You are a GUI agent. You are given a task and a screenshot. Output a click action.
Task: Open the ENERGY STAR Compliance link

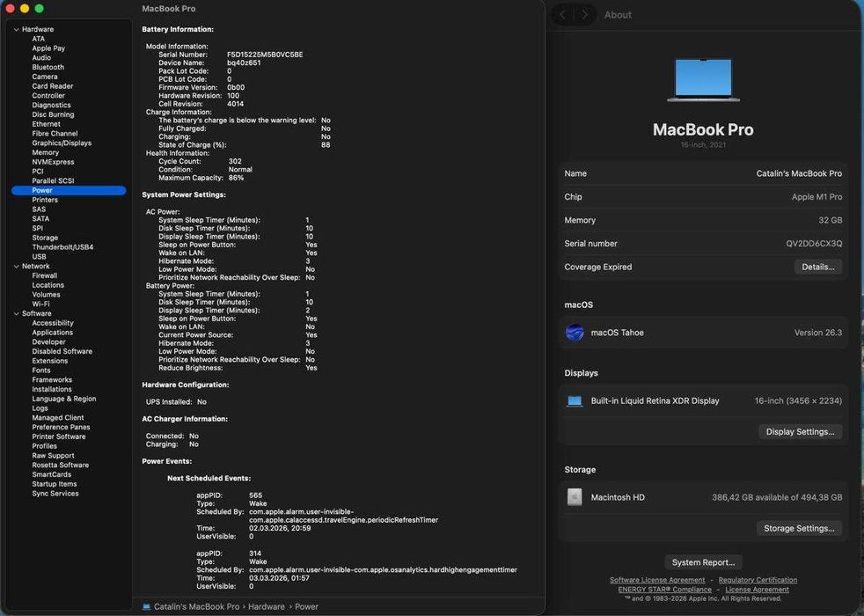[x=664, y=589]
